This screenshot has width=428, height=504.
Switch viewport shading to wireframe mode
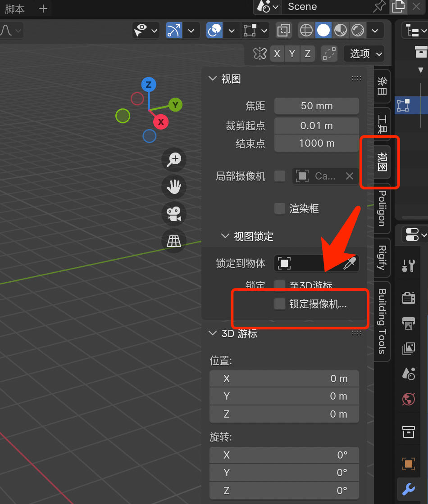click(x=306, y=30)
